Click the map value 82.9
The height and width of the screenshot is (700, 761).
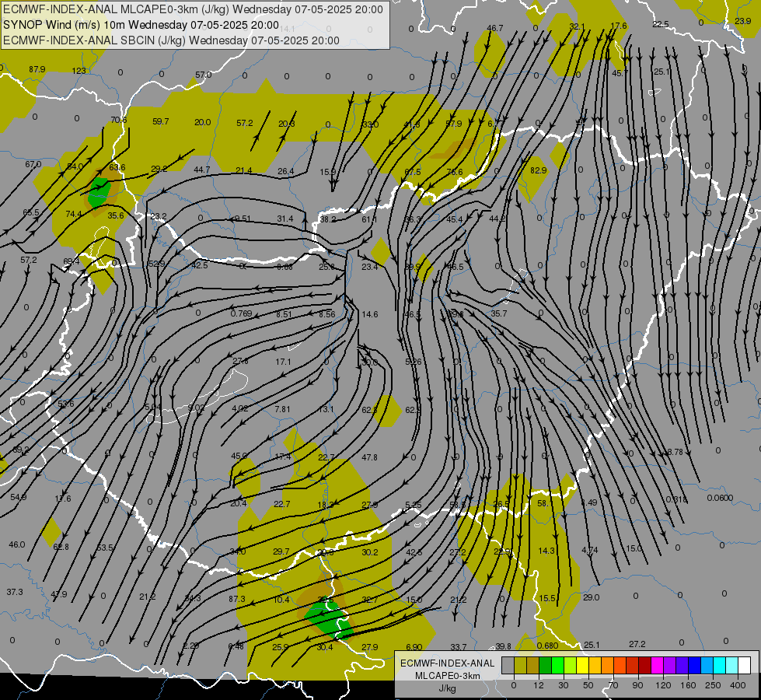[x=538, y=170]
